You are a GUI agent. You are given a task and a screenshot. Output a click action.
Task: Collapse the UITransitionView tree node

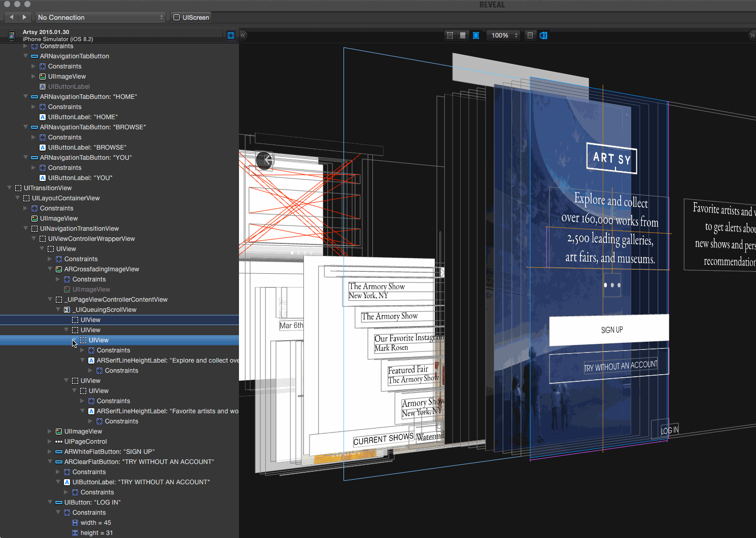[10, 188]
